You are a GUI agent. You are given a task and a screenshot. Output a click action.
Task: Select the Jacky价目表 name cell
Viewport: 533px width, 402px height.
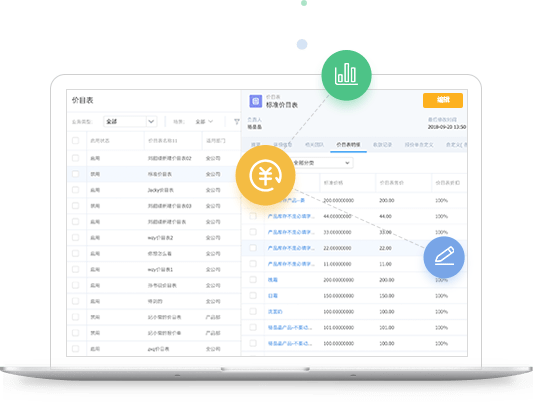pos(160,190)
